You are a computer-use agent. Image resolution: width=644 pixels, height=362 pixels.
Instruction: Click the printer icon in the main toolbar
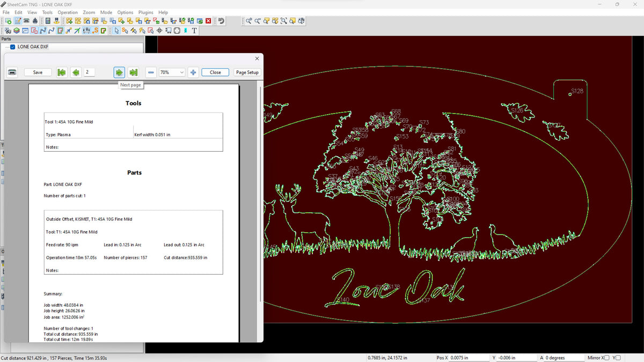point(26,21)
